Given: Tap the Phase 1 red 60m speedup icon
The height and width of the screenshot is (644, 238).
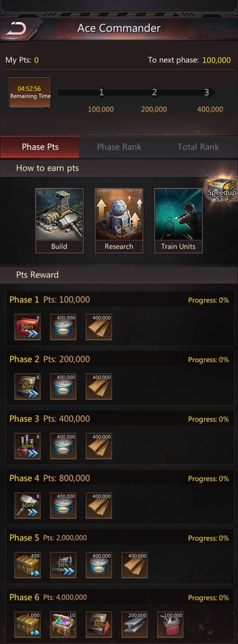Looking at the screenshot, I should pyautogui.click(x=27, y=327).
